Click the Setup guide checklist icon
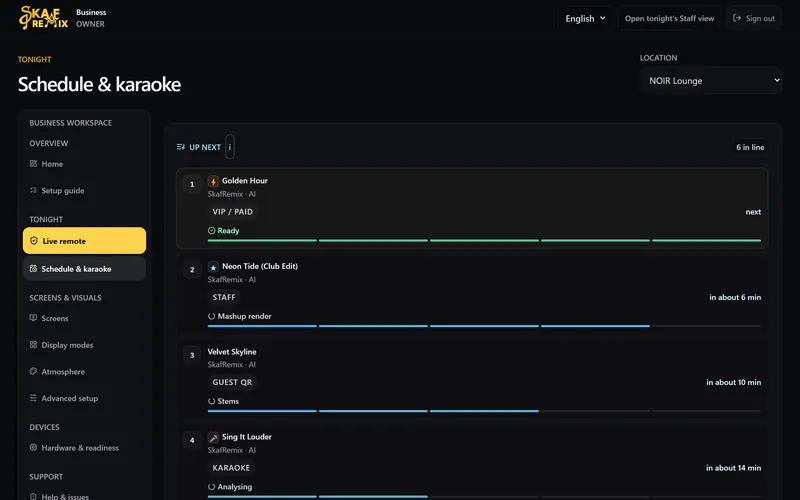 pyautogui.click(x=33, y=190)
